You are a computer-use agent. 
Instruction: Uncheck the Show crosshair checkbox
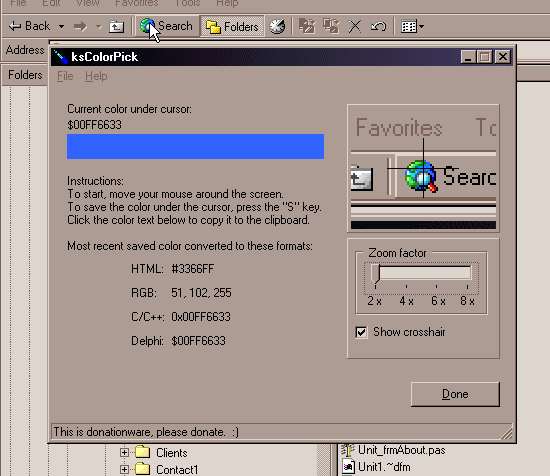point(361,332)
